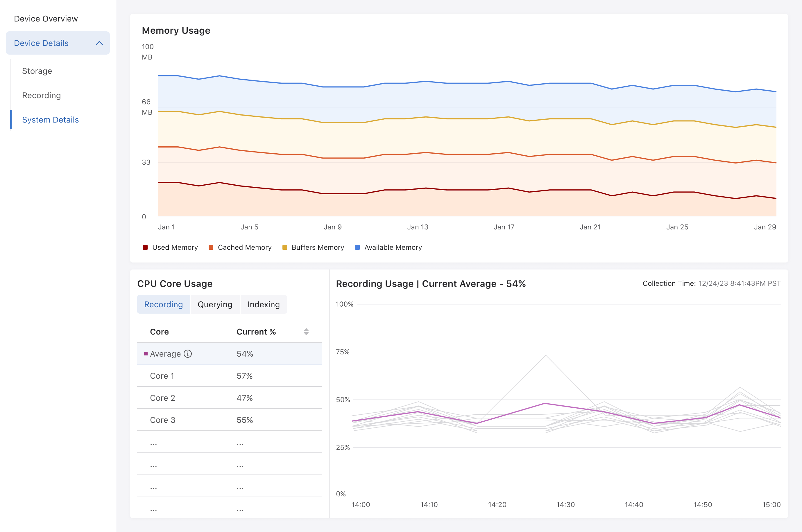
Task: Toggle Used Memory legend swatch
Action: 145,247
